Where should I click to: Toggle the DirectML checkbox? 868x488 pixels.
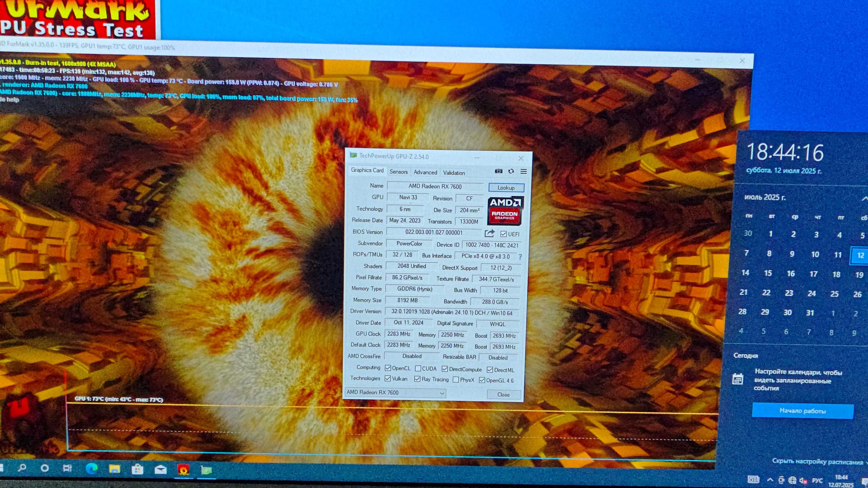tap(490, 370)
